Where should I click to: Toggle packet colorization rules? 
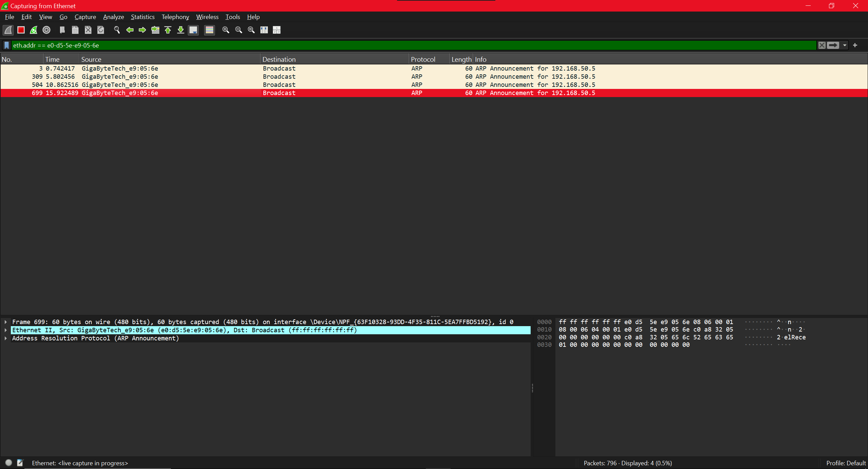click(x=210, y=30)
